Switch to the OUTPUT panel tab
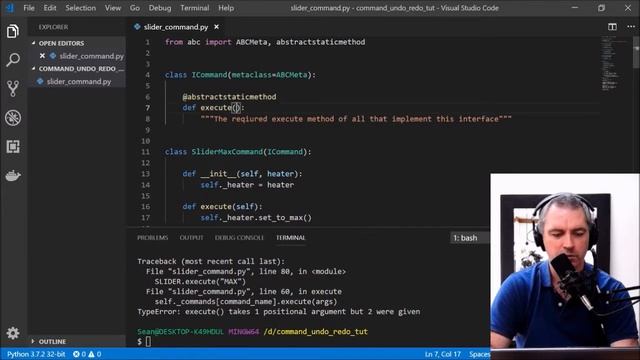This screenshot has width=640, height=360. (x=191, y=238)
